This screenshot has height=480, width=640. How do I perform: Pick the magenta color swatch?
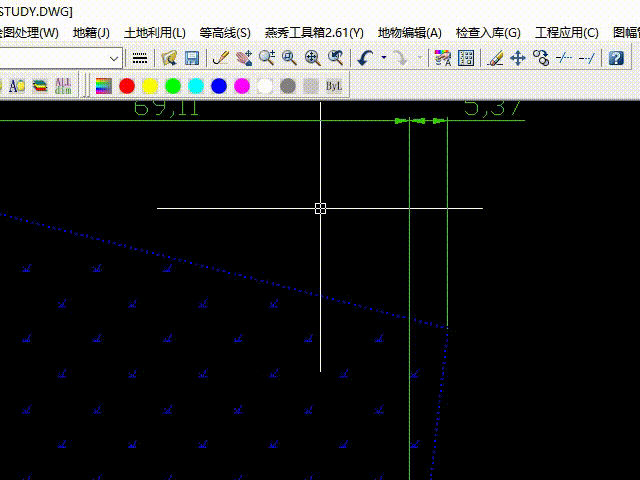[x=242, y=86]
